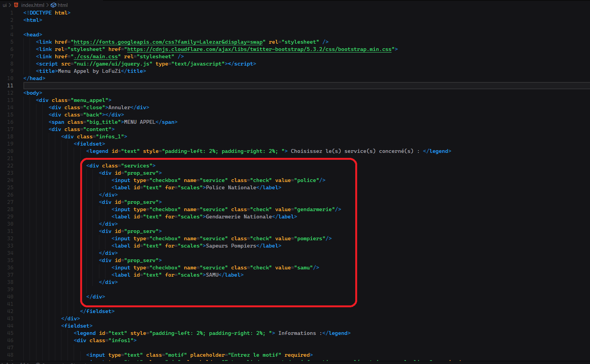Place cursor on "Annuler" in close div
The height and width of the screenshot is (364, 590).
[119, 108]
